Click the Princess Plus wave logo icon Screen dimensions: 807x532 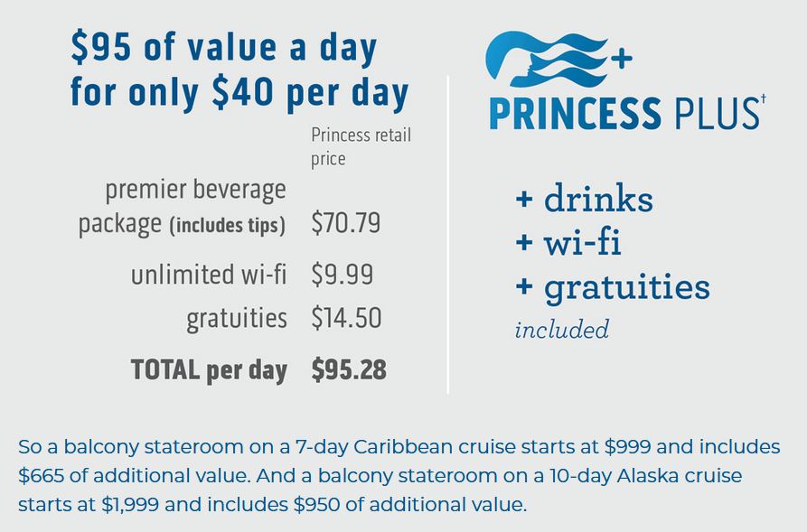click(547, 60)
